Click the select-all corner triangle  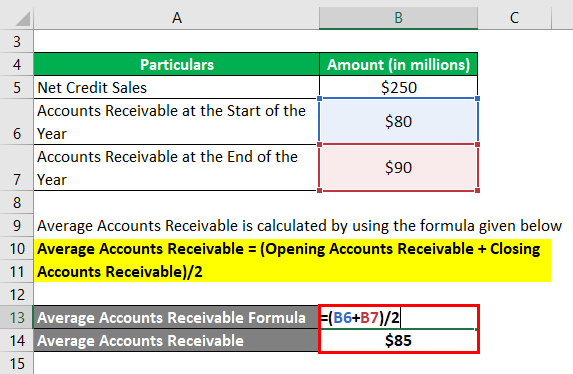pos(23,19)
